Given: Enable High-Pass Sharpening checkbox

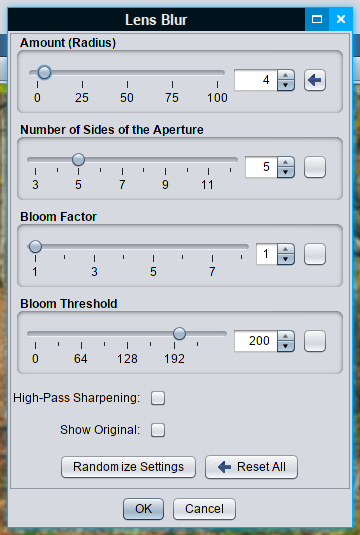Looking at the screenshot, I should coord(158,398).
